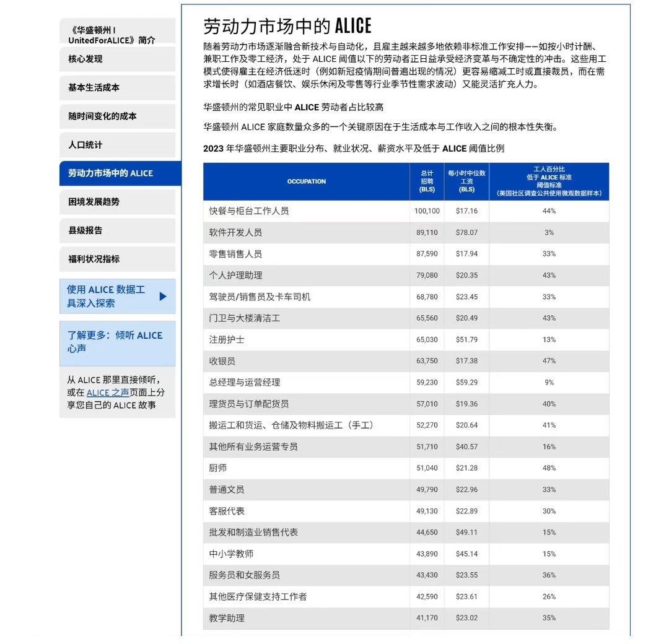Screen dimensions: 669x644
Task: Click the OCCUPATION column header
Action: point(307,181)
